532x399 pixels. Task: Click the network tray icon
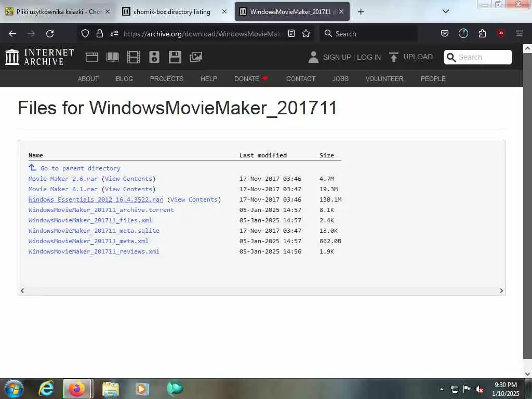[x=454, y=389]
